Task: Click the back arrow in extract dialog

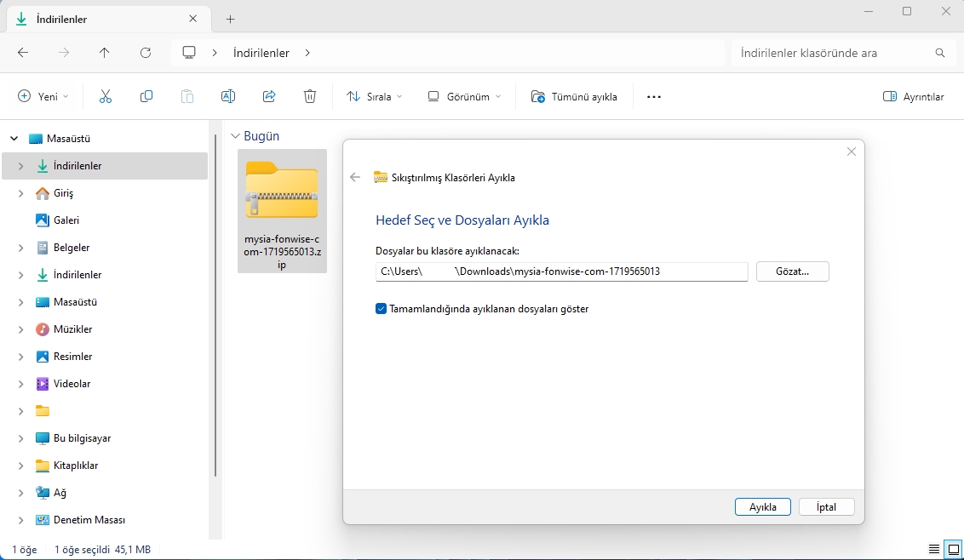Action: click(355, 178)
